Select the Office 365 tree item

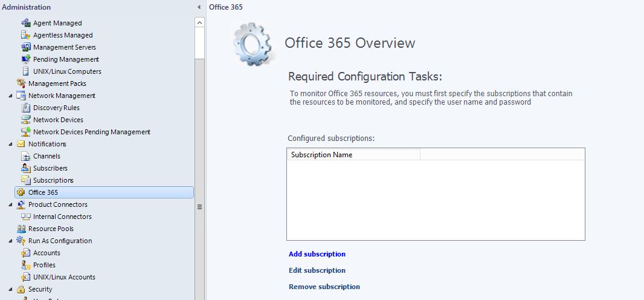pos(105,192)
